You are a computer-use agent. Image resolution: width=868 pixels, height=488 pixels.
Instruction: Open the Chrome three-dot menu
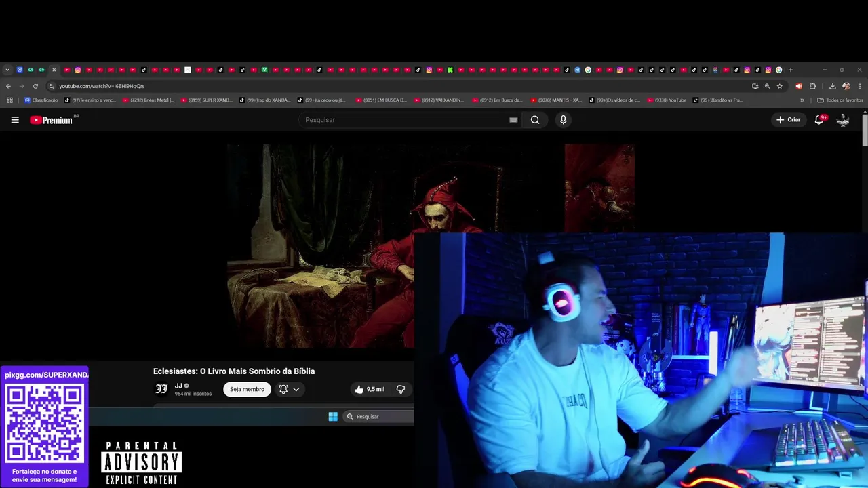click(x=860, y=86)
